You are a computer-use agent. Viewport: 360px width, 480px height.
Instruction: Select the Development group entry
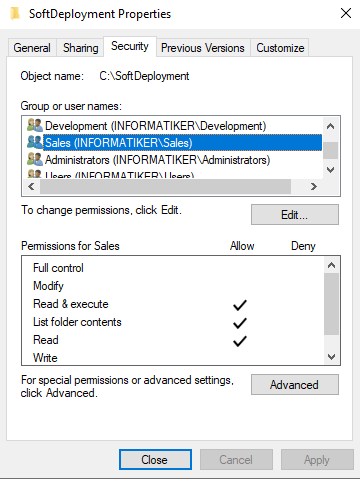click(156, 126)
